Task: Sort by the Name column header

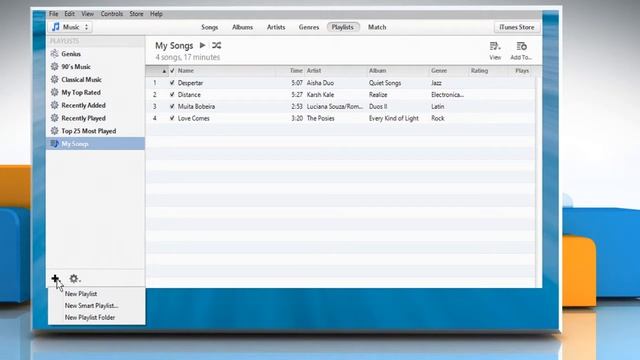Action: coord(186,71)
